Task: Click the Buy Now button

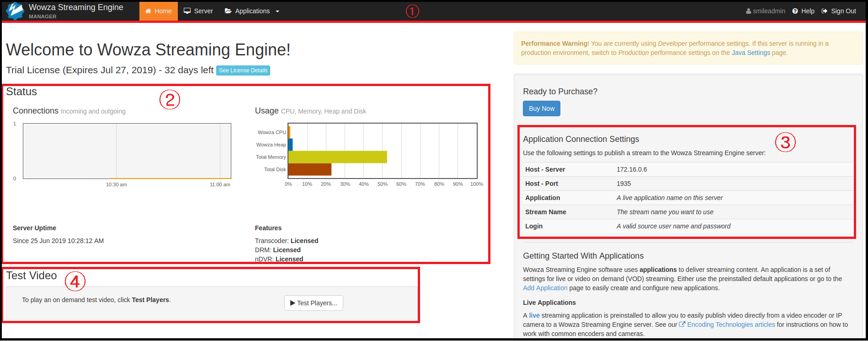Action: click(x=541, y=108)
